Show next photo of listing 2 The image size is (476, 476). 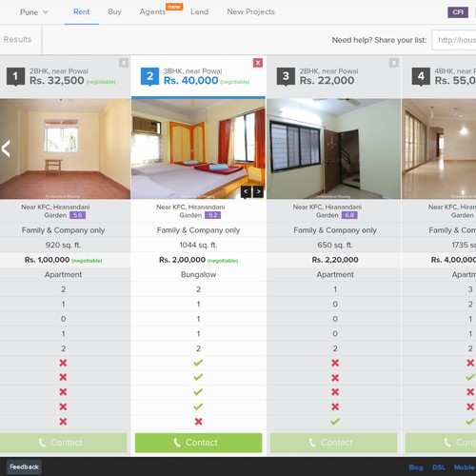click(x=258, y=191)
